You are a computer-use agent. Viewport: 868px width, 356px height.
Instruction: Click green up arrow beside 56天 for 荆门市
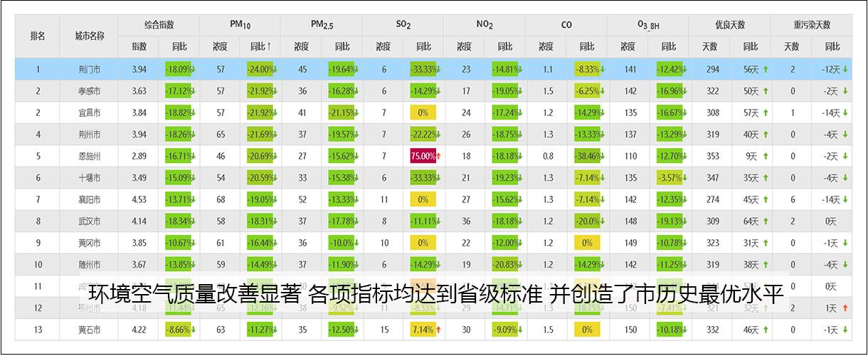[766, 70]
